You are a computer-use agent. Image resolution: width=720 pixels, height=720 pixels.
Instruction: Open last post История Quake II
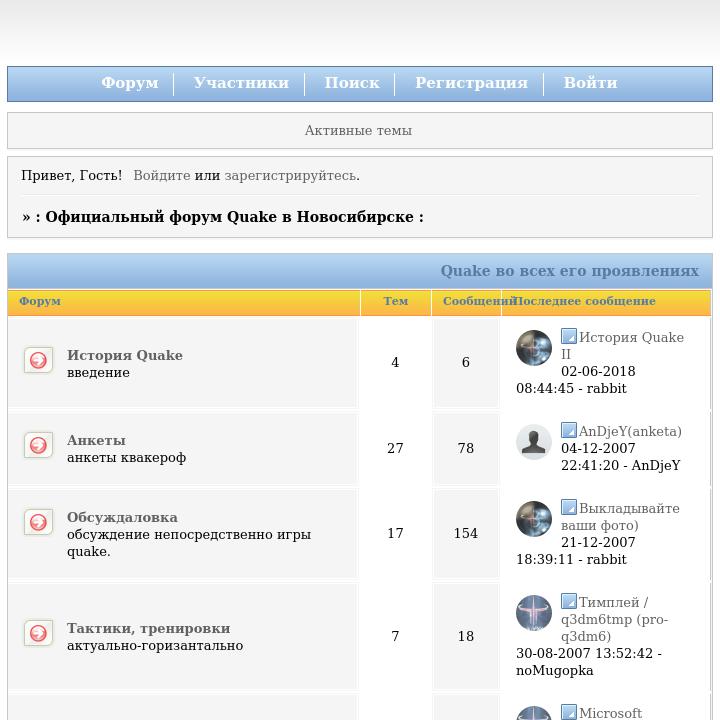click(622, 345)
